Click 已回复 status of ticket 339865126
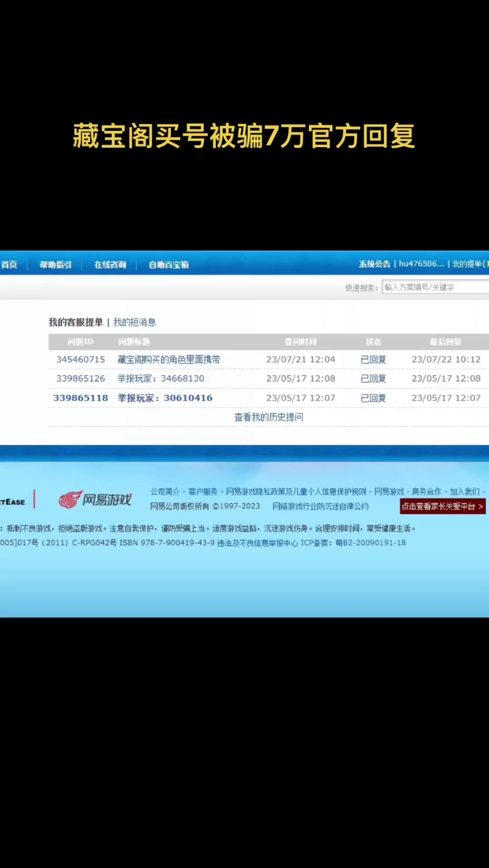Screen dimensions: 489x868 (373, 379)
